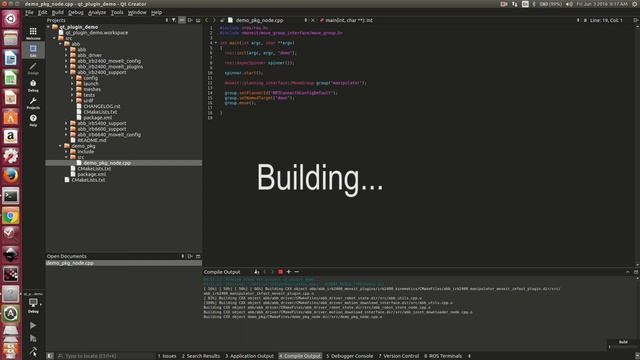Open the Tools menu
This screenshot has height=360, width=640.
(117, 13)
